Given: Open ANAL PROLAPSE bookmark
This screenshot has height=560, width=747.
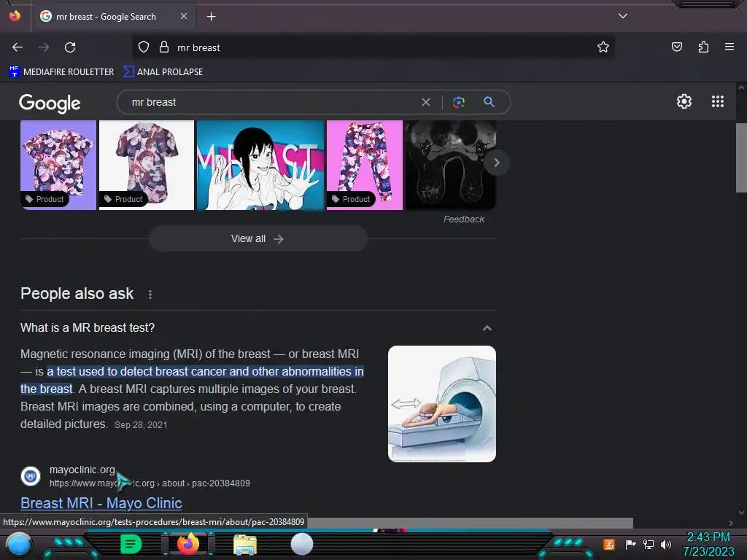Looking at the screenshot, I should coord(163,72).
